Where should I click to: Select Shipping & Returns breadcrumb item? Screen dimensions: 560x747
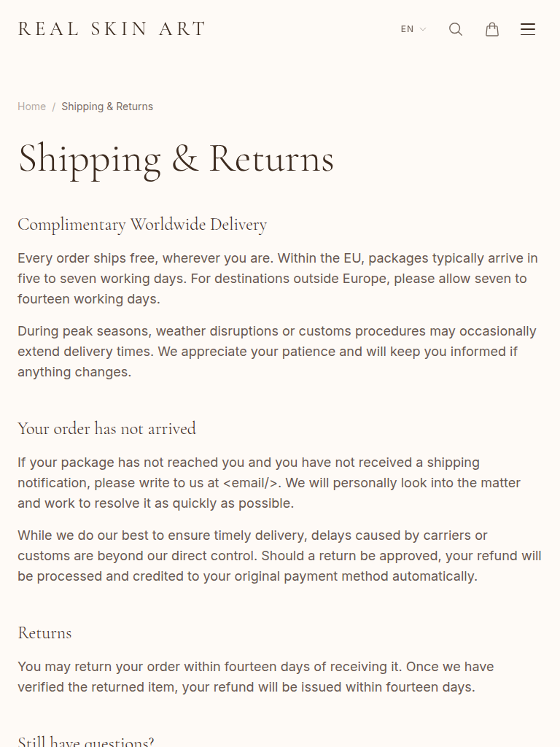[107, 107]
